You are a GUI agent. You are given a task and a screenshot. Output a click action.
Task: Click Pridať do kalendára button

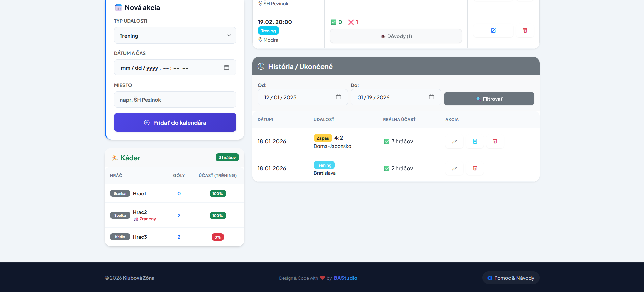175,122
